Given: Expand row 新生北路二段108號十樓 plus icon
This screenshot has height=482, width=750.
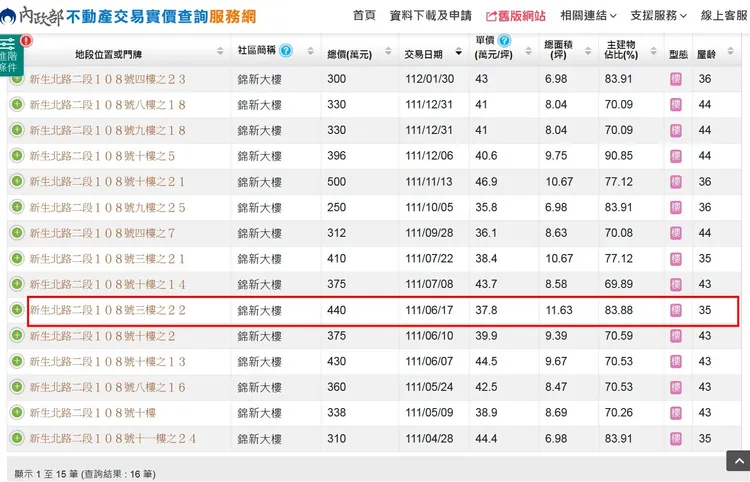Looking at the screenshot, I should coord(17,412).
